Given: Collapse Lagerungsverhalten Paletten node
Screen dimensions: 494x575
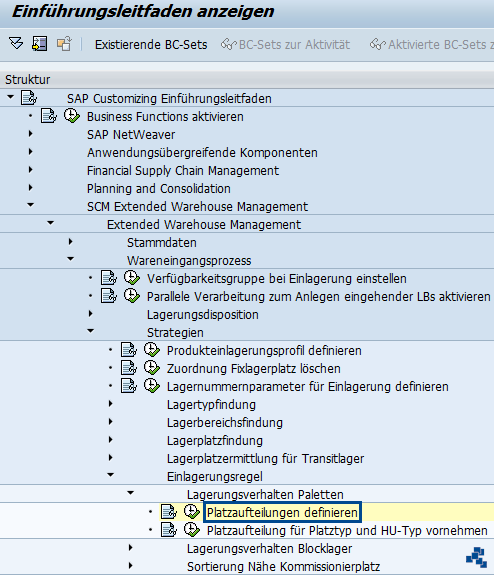Looking at the screenshot, I should coord(131,493).
